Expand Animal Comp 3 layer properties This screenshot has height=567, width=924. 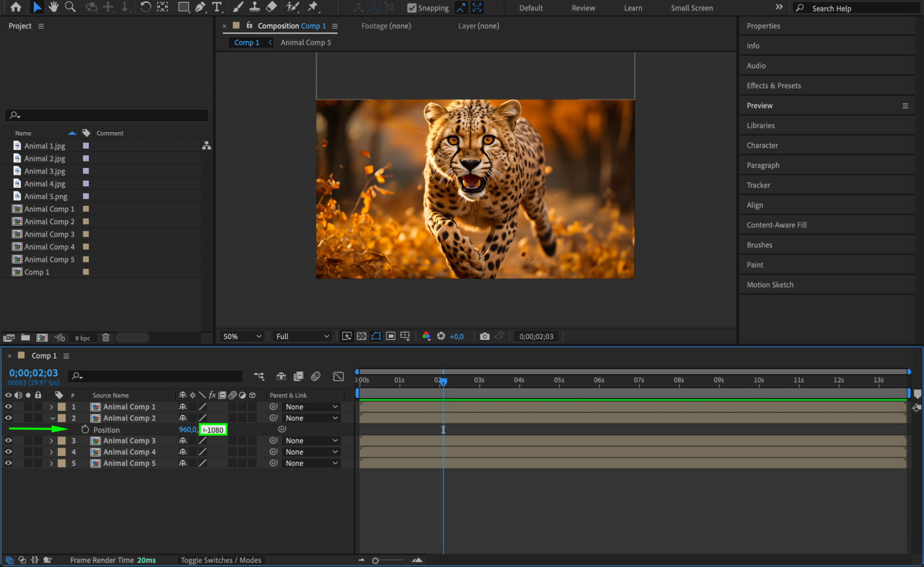click(51, 441)
